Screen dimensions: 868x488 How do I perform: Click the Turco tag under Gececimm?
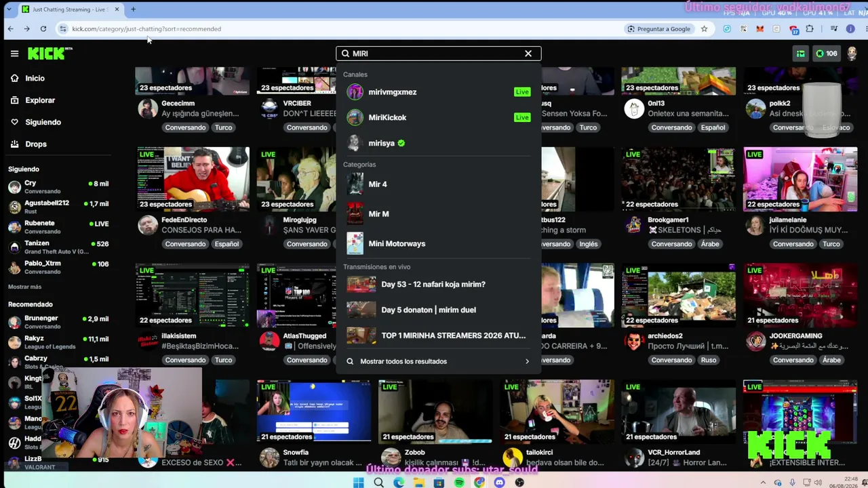[x=223, y=127]
